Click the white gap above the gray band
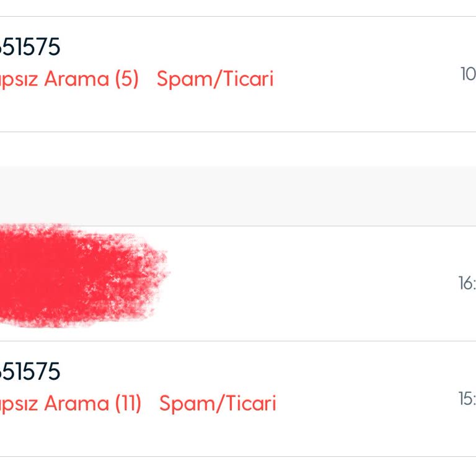This screenshot has width=476, height=476. (238, 149)
